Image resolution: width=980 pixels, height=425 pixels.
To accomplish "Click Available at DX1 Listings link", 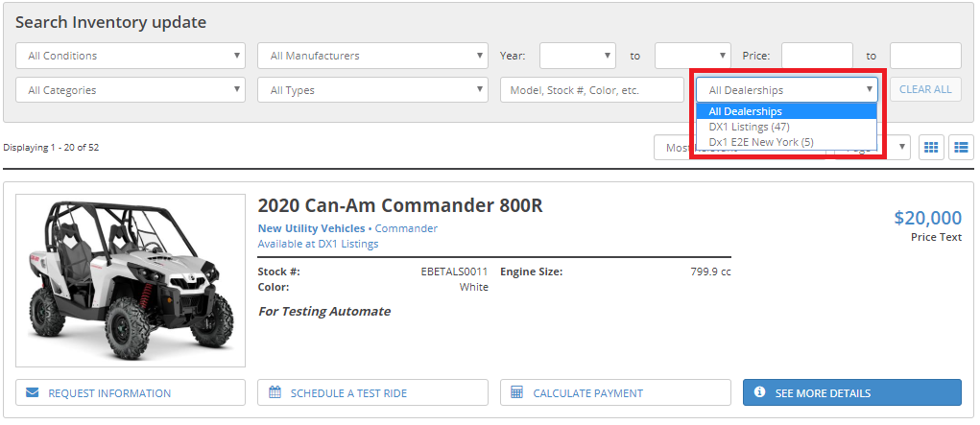I will tap(318, 244).
